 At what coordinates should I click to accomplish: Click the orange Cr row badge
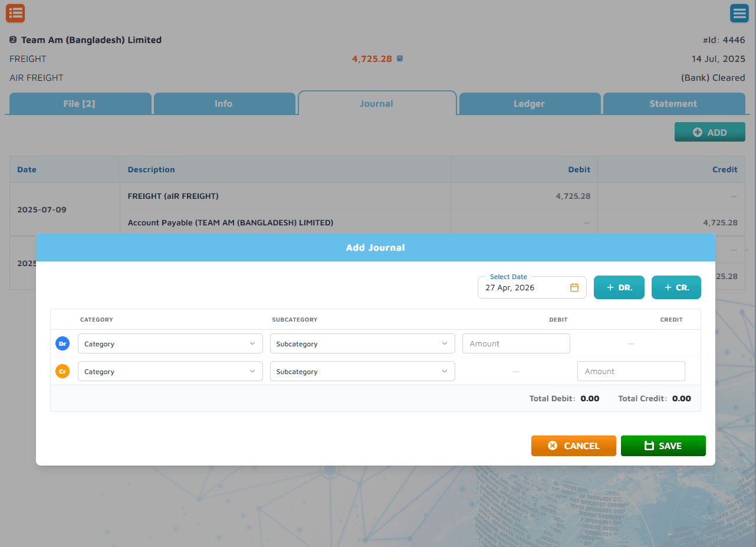click(63, 371)
